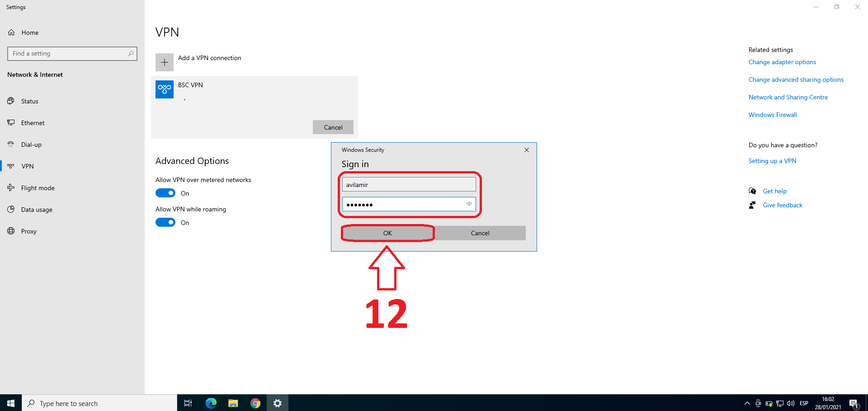This screenshot has height=411, width=868.
Task: Click the plus icon to add VPN connection
Action: point(165,62)
